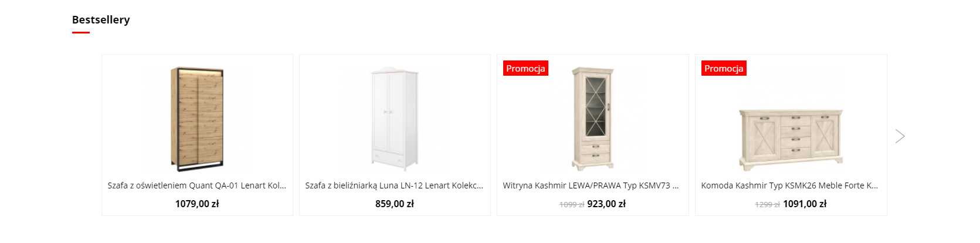
Task: Open the Quant QA-01 oak wardrobe image
Action: (197, 119)
